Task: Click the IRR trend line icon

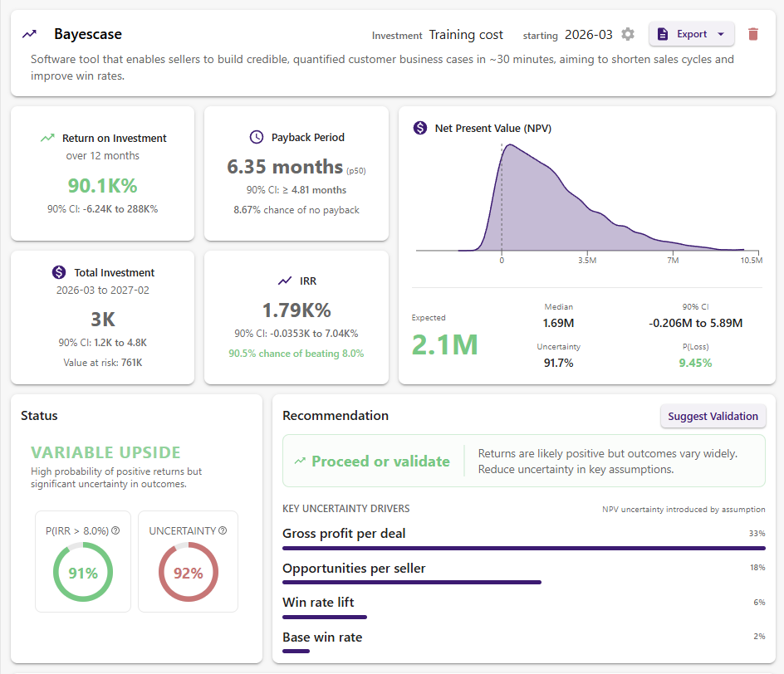Action: tap(285, 281)
